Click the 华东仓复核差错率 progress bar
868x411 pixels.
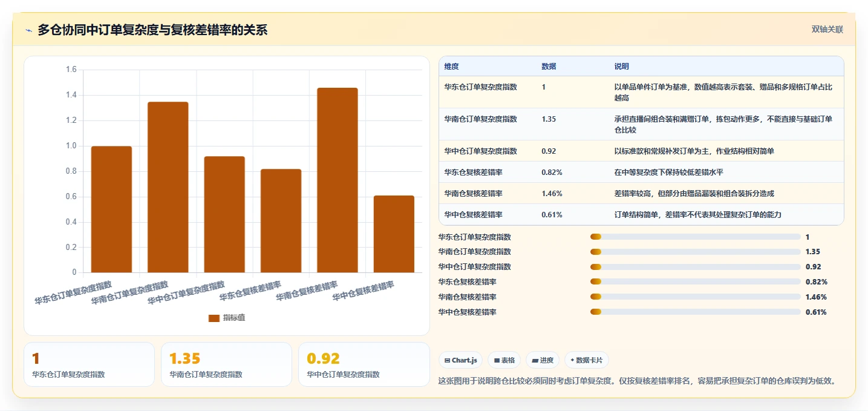click(x=696, y=281)
